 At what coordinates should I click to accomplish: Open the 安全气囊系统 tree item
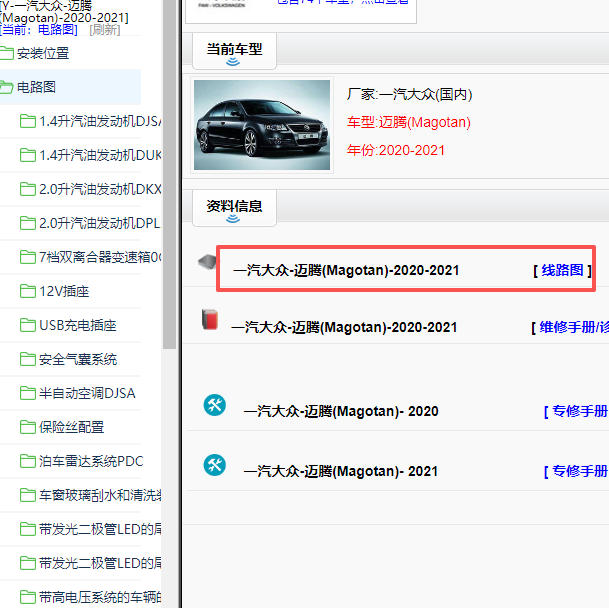(x=78, y=359)
